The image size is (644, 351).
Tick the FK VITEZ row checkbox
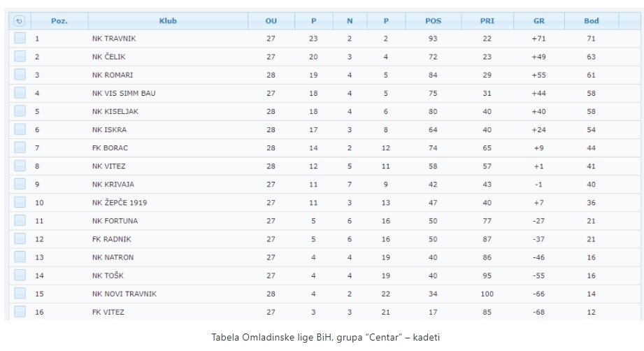(x=20, y=312)
